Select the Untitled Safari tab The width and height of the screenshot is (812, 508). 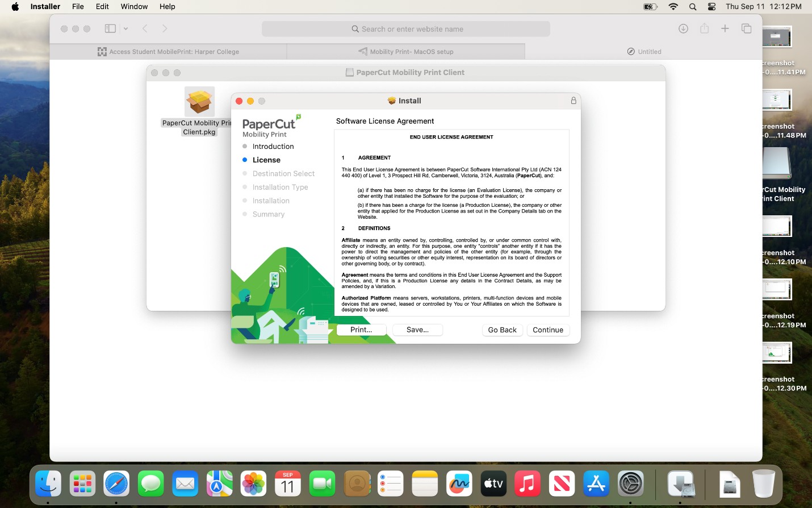coord(644,51)
